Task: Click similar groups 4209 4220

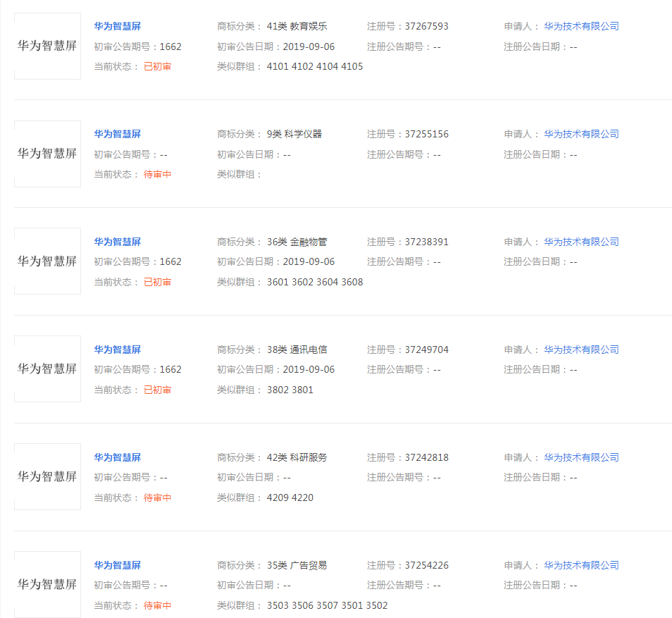Action: point(290,498)
